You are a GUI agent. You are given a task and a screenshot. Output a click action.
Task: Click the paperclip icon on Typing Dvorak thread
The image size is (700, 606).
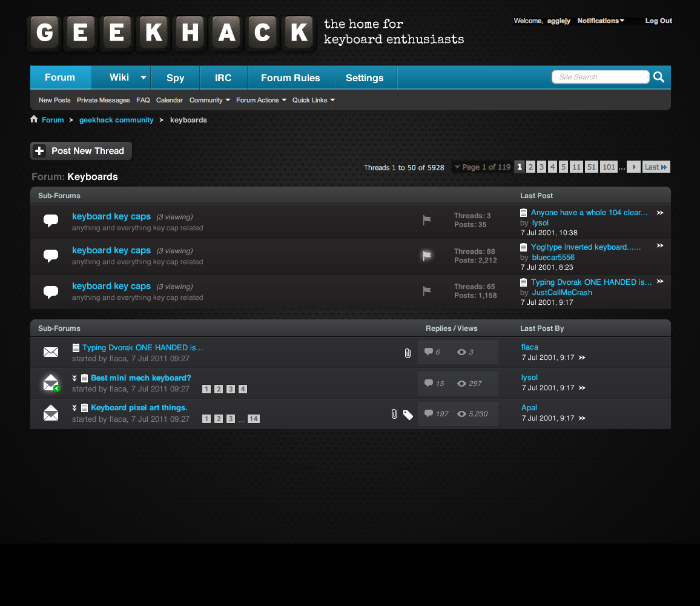(408, 353)
